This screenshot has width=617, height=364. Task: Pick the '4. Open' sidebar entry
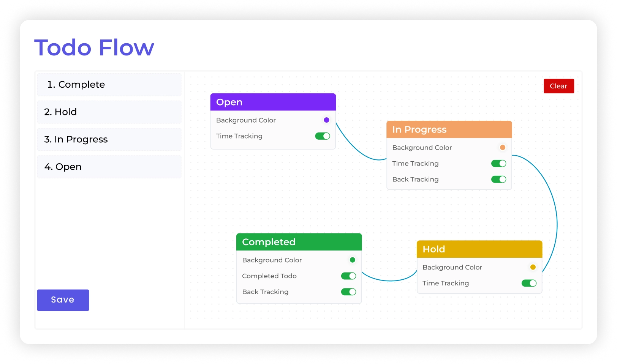click(109, 167)
